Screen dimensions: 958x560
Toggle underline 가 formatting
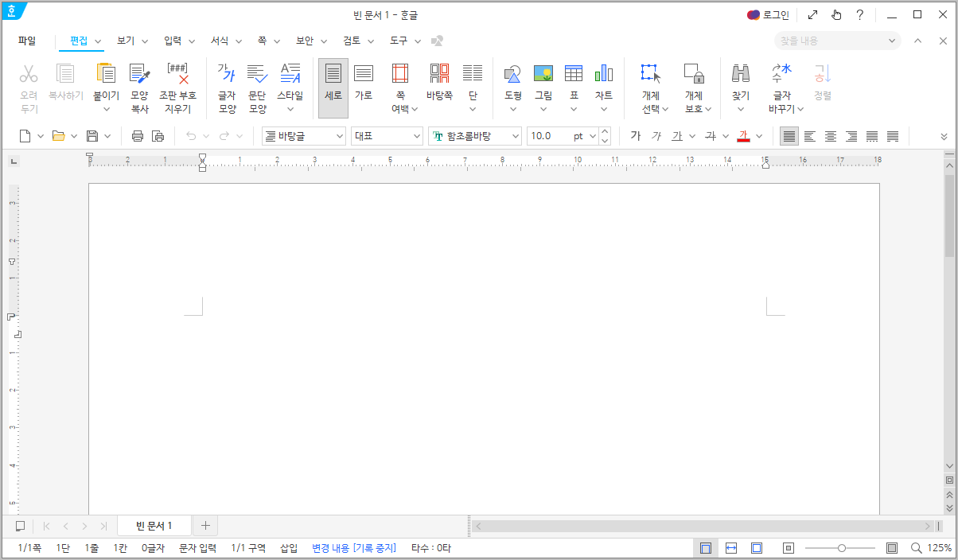(x=677, y=136)
